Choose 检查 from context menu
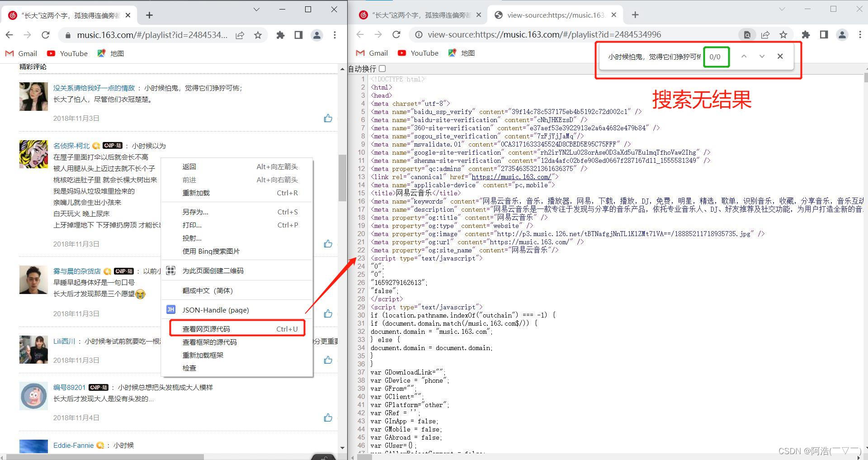Image resolution: width=868 pixels, height=460 pixels. [x=237, y=368]
